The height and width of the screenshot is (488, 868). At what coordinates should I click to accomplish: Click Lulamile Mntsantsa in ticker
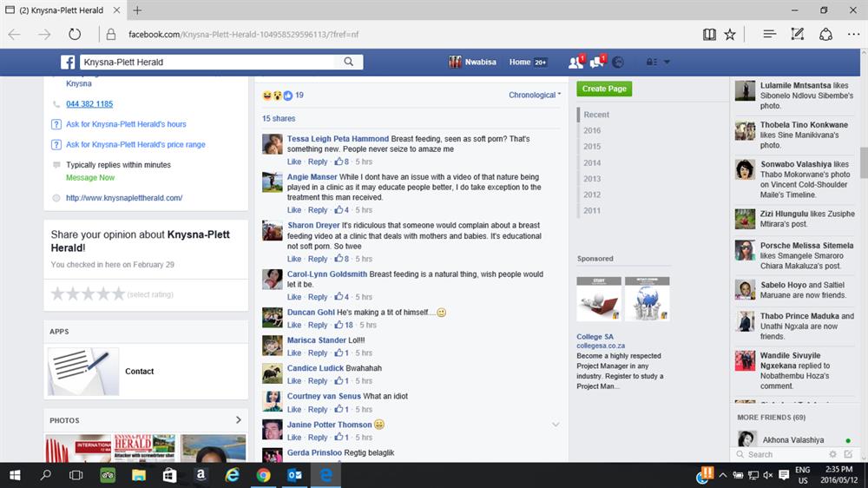click(x=795, y=86)
